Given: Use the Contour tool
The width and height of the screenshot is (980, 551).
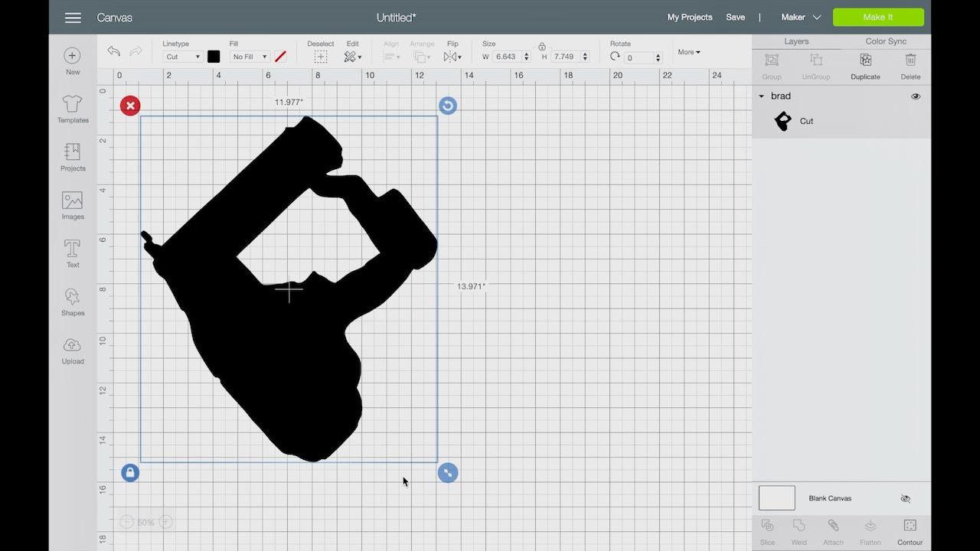Looking at the screenshot, I should pos(910,530).
